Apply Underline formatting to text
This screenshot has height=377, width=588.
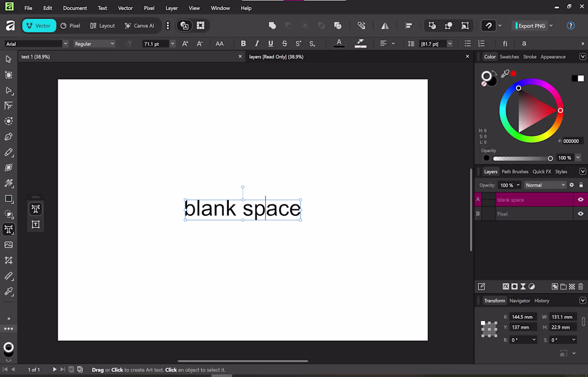pos(270,44)
